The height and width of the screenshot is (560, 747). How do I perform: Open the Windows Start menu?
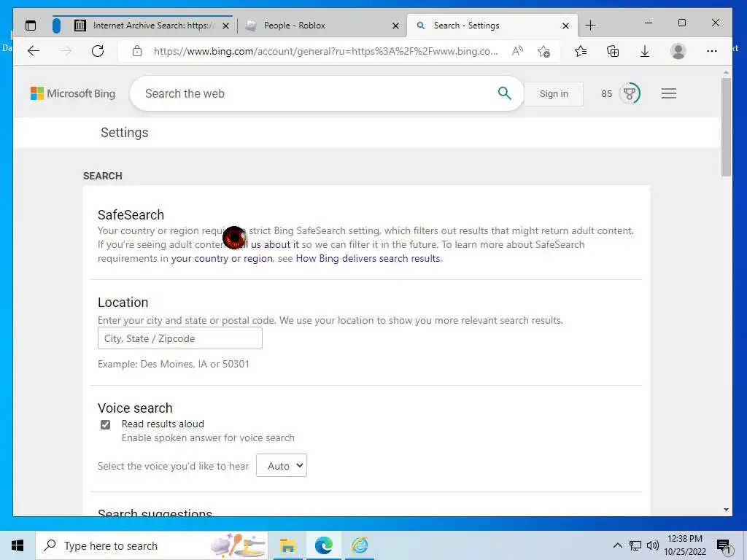pos(18,545)
